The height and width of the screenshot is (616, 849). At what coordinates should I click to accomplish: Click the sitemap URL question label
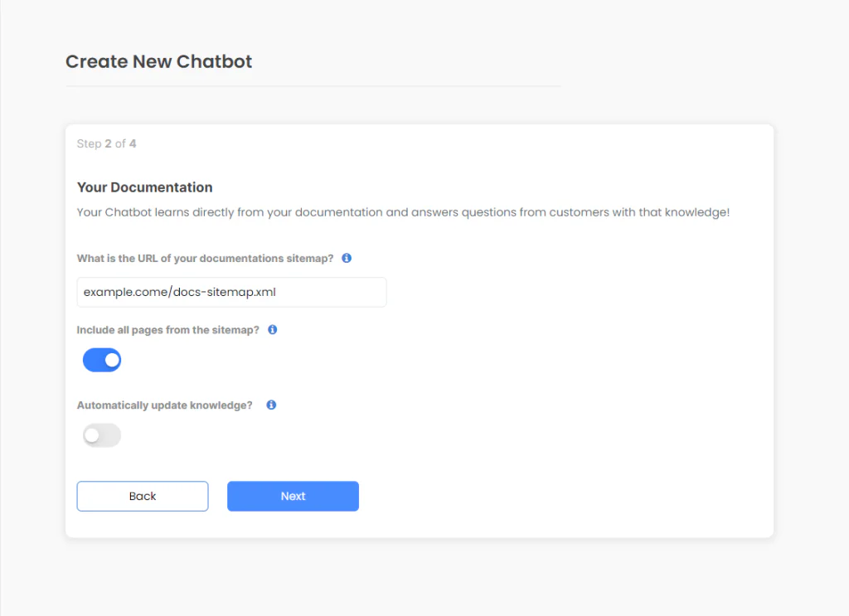point(205,259)
